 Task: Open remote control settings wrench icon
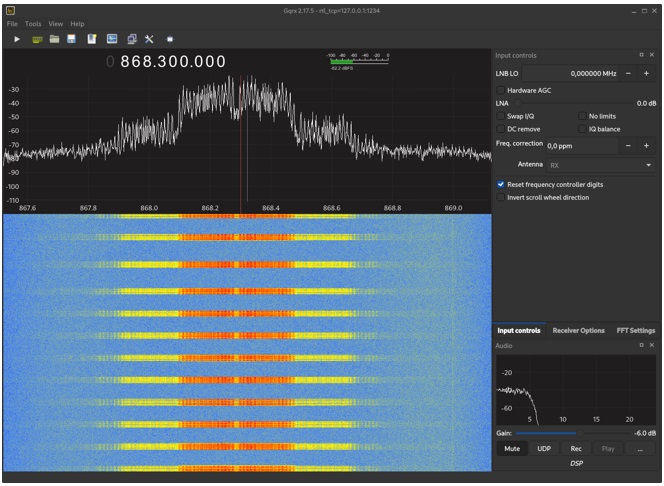149,39
